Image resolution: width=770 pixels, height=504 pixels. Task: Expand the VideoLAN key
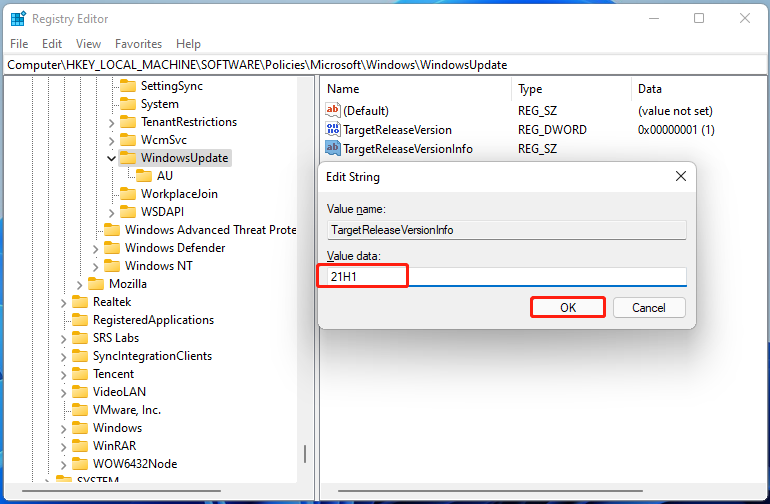(x=63, y=392)
